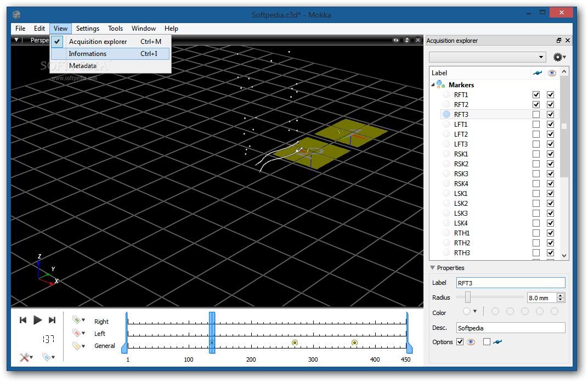Image resolution: width=588 pixels, height=382 pixels.
Task: Float the Acquisition explorer dock panel
Action: point(559,41)
